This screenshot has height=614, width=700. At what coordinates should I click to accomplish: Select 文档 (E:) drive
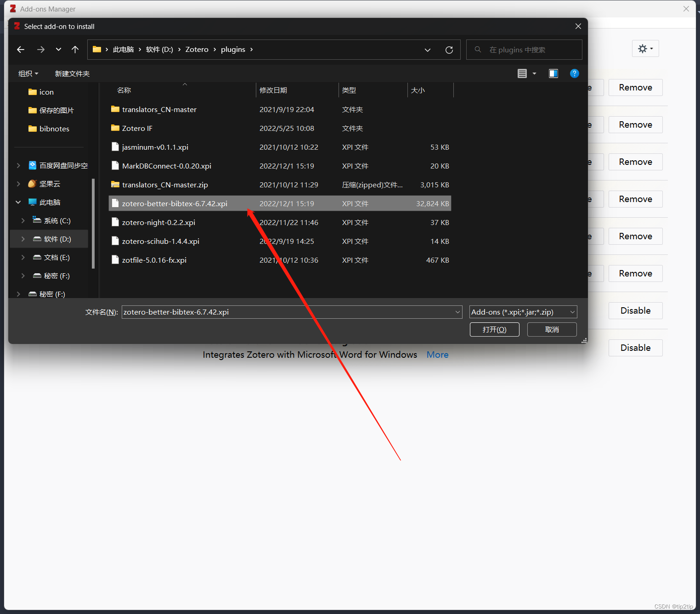tap(51, 257)
